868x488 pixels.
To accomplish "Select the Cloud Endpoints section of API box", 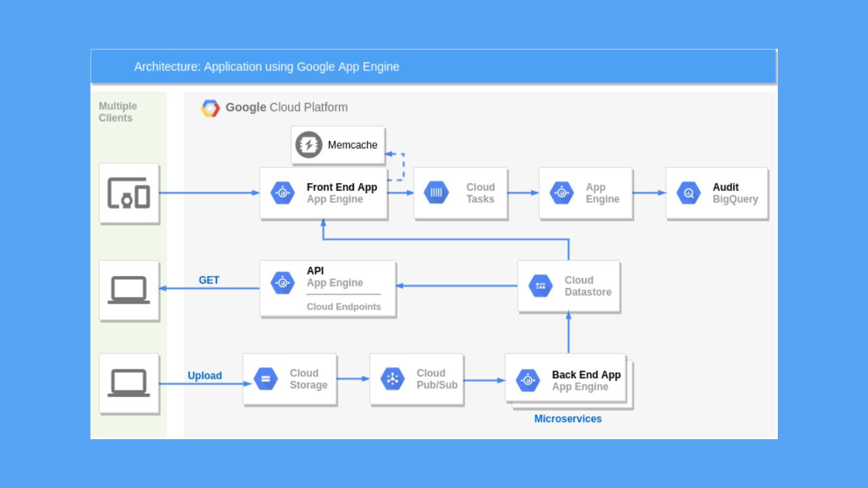I will click(344, 306).
